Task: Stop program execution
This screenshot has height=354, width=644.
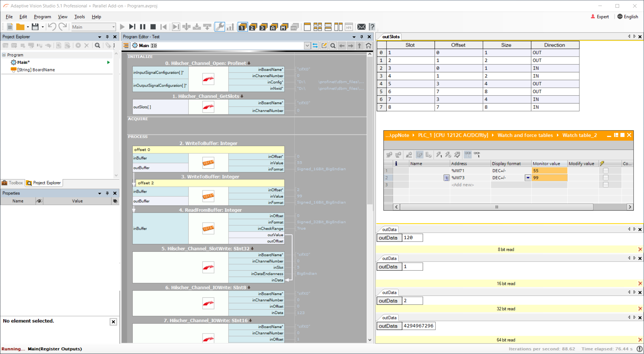Action: (153, 27)
